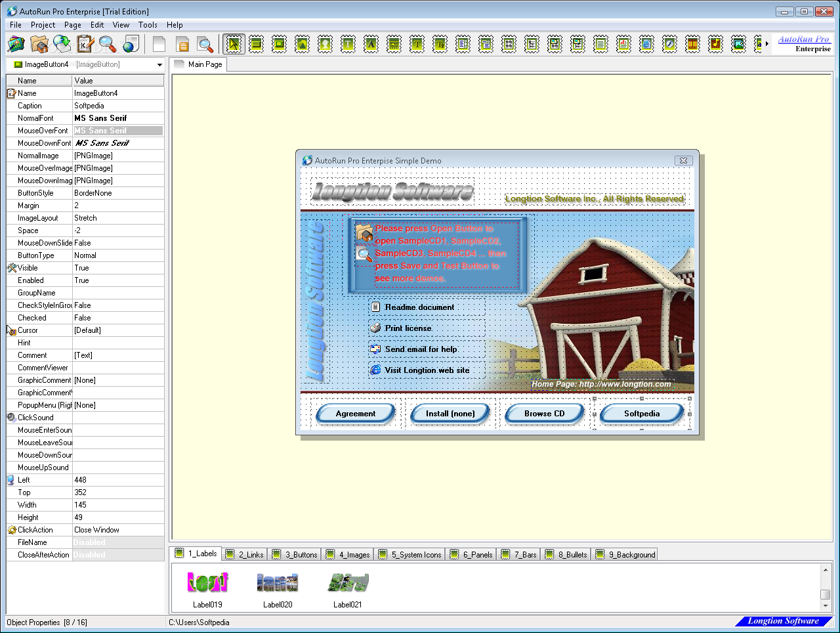Screen dimensions: 840x633
Task: Click the page with magnifier preview icon
Action: 205,44
